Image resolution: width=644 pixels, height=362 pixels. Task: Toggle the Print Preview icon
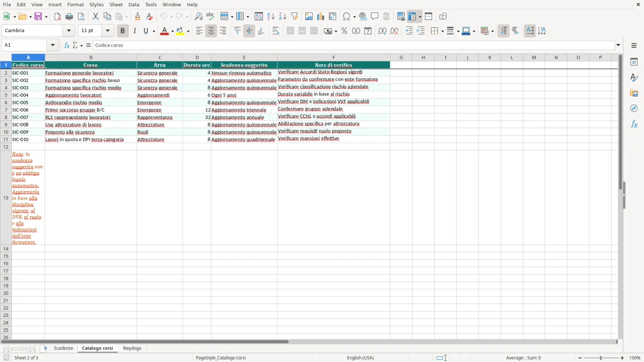pos(81,17)
